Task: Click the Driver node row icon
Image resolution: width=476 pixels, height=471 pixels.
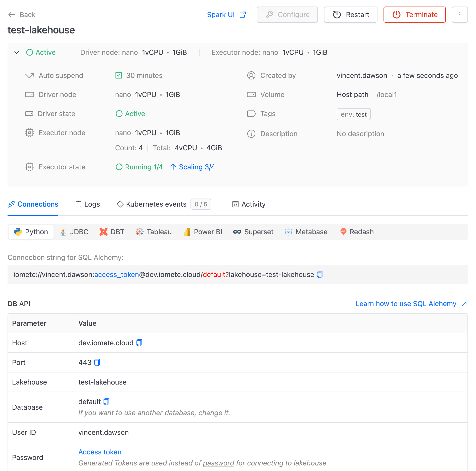Action: (x=30, y=95)
